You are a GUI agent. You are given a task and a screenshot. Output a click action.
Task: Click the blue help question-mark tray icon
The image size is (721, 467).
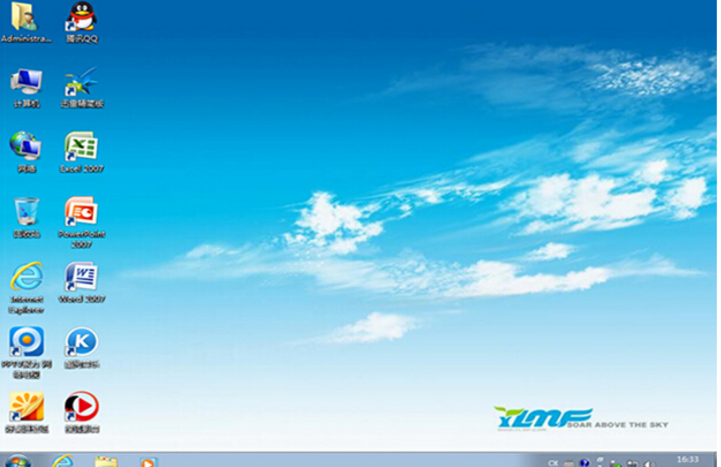584,463
